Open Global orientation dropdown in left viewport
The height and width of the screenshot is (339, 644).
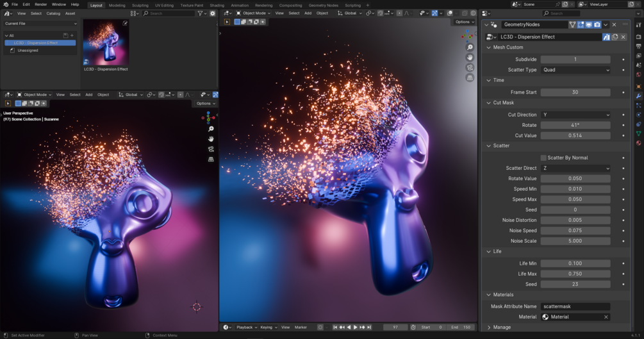point(131,94)
